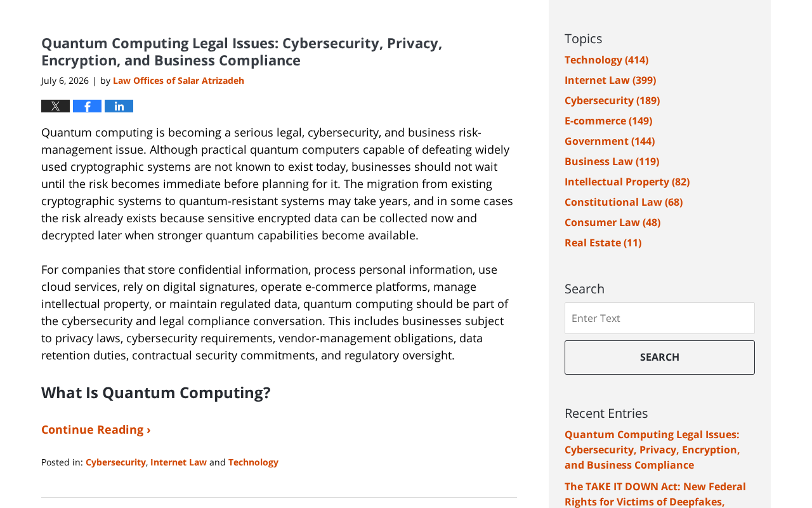Click Continue Reading link
Image resolution: width=812 pixels, height=508 pixels.
(96, 429)
